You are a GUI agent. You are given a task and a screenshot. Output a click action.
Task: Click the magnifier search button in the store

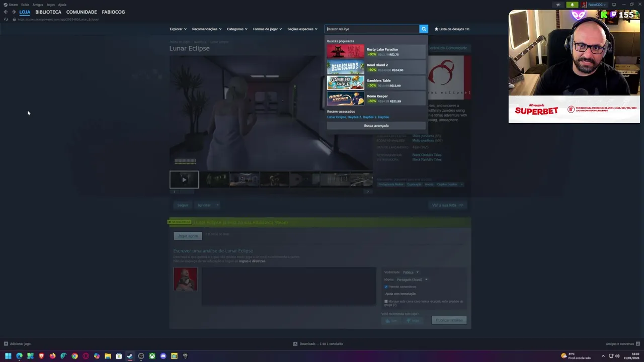click(x=424, y=29)
